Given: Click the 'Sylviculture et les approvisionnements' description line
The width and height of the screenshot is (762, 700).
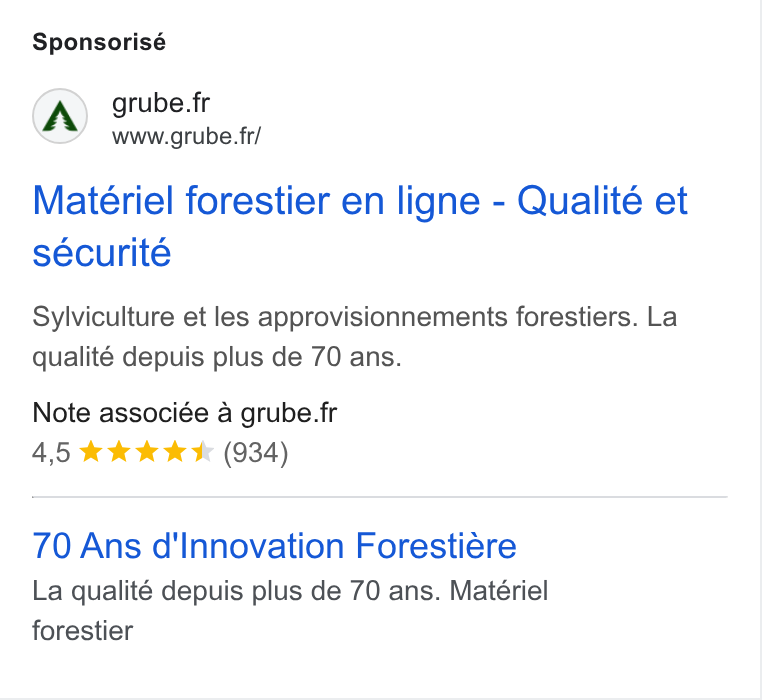Looking at the screenshot, I should [355, 317].
